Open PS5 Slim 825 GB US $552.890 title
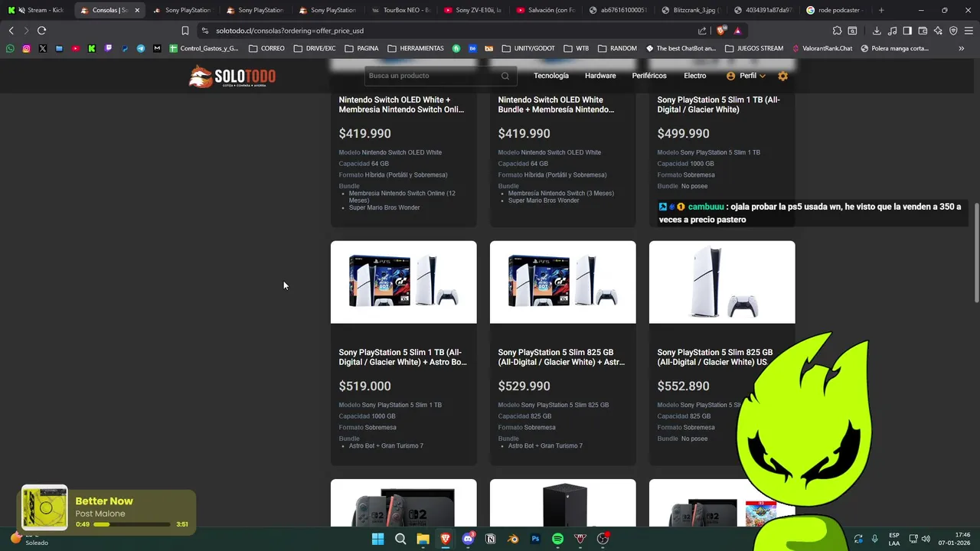This screenshot has width=980, height=551. coord(715,357)
